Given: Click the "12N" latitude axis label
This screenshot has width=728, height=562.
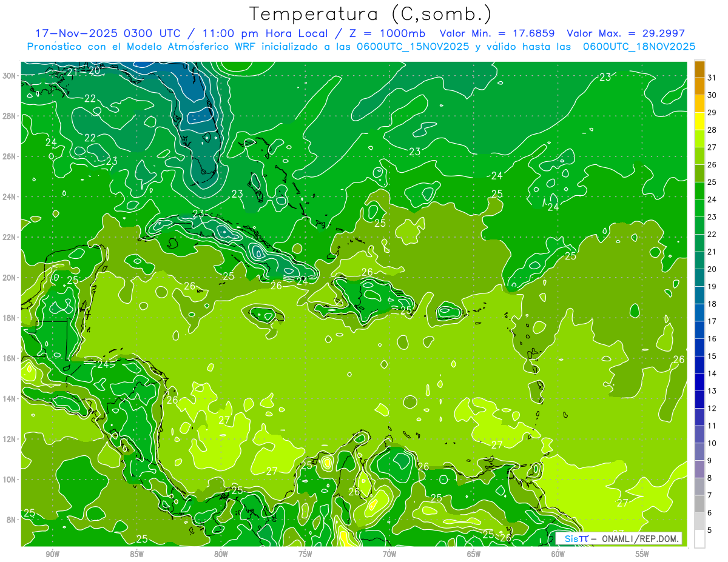Looking at the screenshot, I should 9,439.
